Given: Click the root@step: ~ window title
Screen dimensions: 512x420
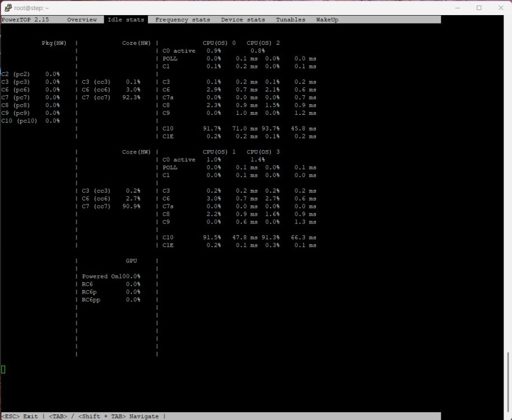Looking at the screenshot, I should pyautogui.click(x=31, y=8).
